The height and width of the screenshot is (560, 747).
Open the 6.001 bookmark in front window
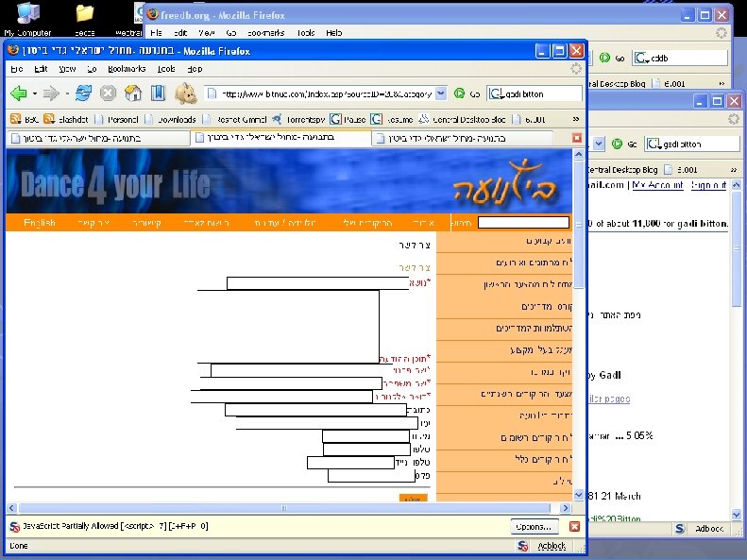point(528,119)
